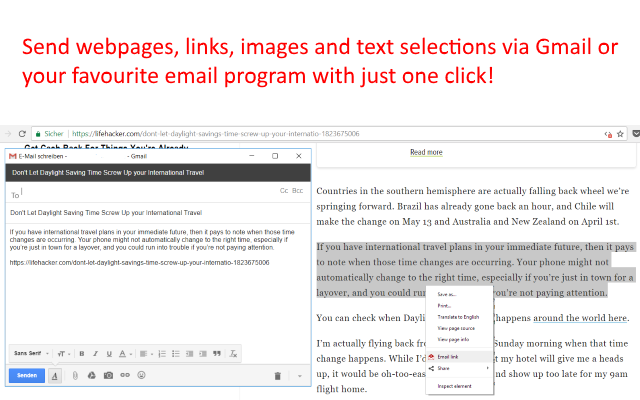Click the green Sicher lock indicator
Screen dimensions: 640x400
click(49, 133)
